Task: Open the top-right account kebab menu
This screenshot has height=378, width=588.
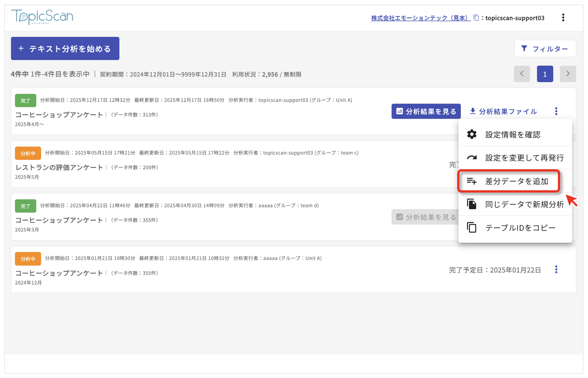Action: point(563,18)
